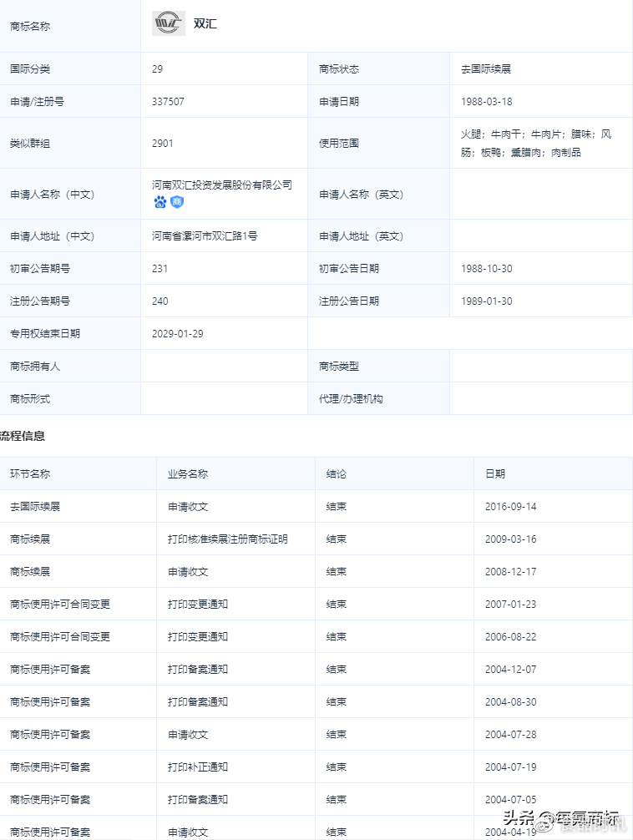Select process date 2008-12-17
Screen dimensions: 633x840
511,572
